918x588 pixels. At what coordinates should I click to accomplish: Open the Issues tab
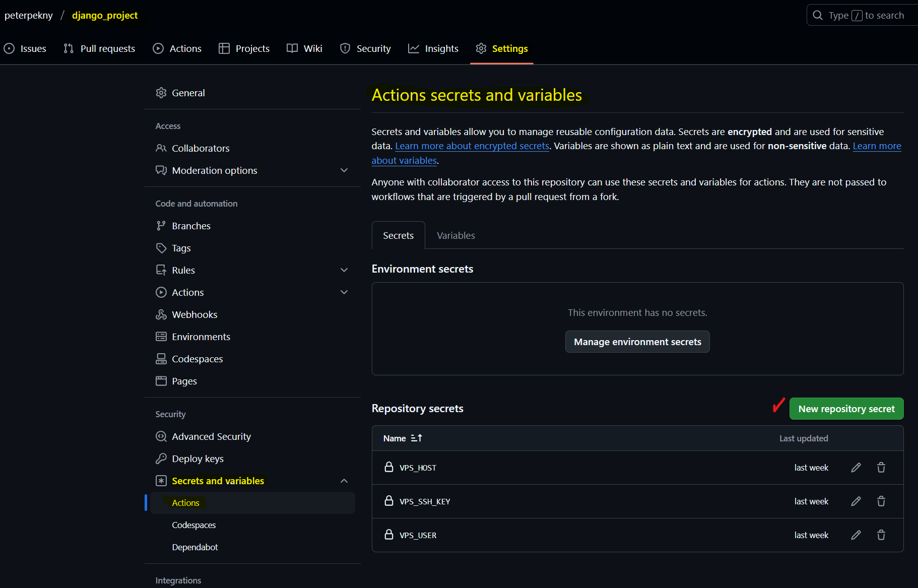click(25, 48)
